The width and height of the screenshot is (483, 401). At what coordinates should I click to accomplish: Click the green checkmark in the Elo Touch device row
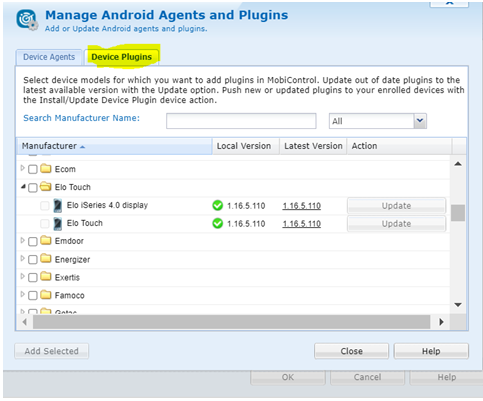[218, 223]
